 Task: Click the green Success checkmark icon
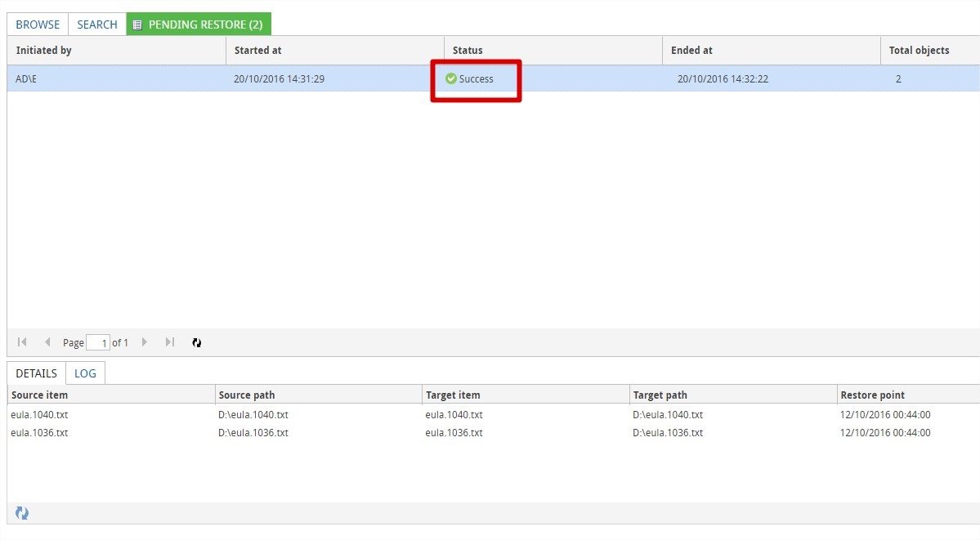(450, 79)
